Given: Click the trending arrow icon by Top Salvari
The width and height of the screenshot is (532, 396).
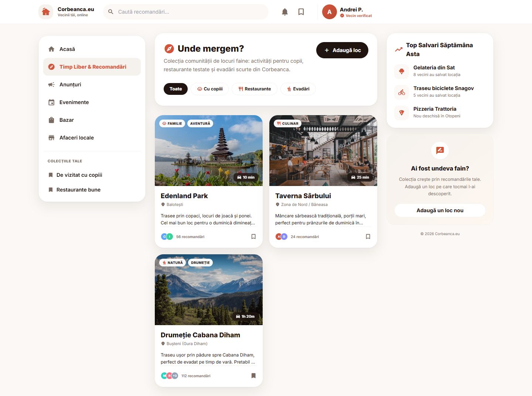Looking at the screenshot, I should click(399, 49).
